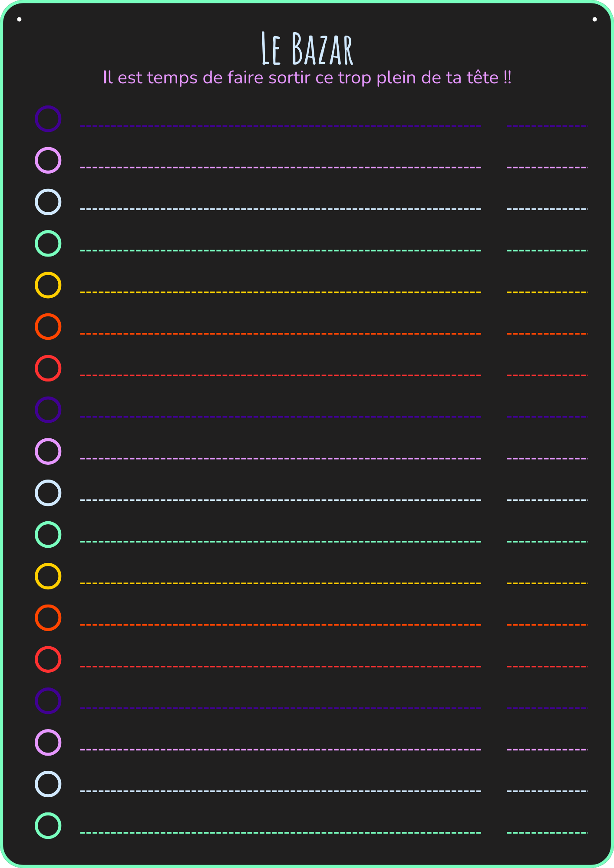Check the topmost dark purple circle
This screenshot has height=868, width=614.
click(x=48, y=119)
